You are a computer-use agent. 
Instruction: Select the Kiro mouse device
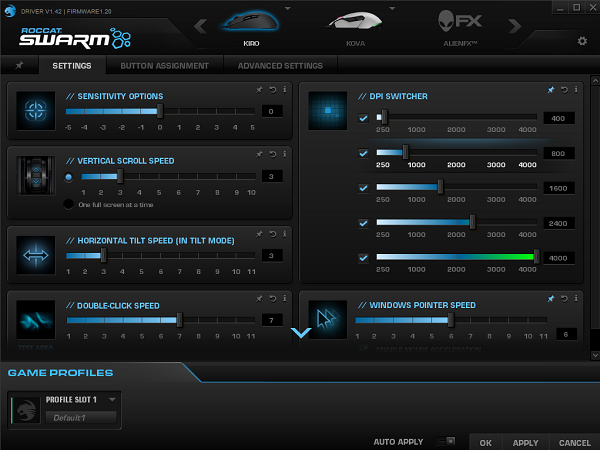pyautogui.click(x=251, y=27)
